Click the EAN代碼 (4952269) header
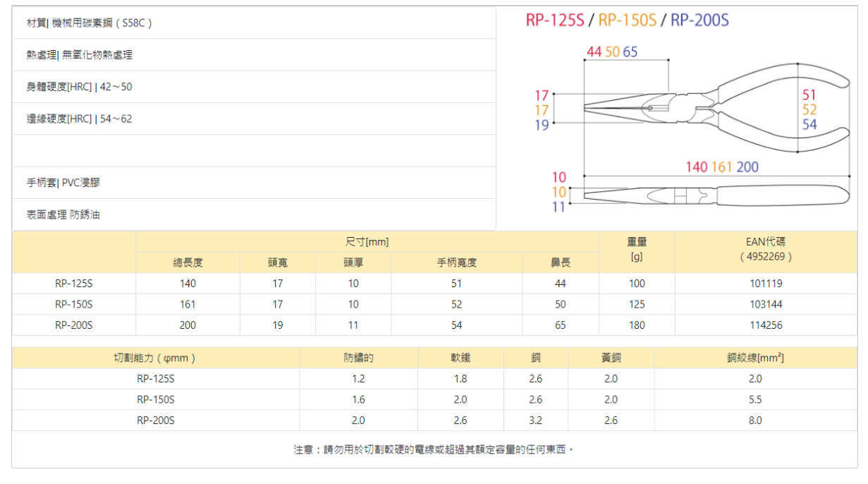Screen dimensions: 868x484 766,250
